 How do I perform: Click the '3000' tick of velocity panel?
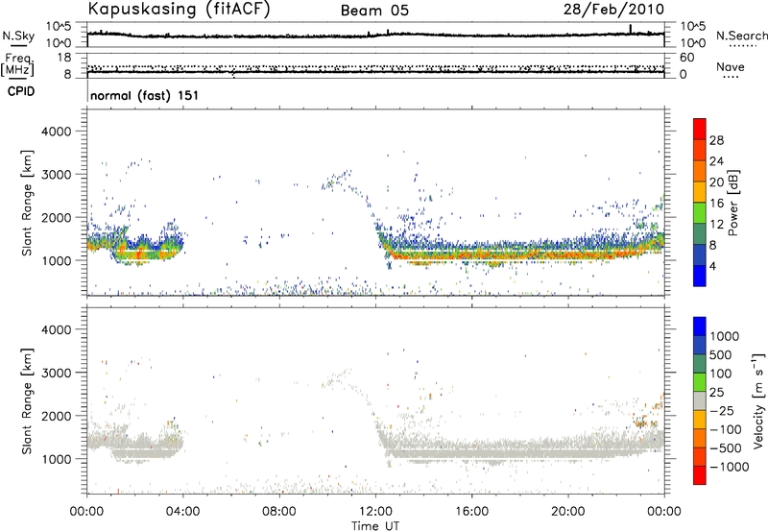point(57,373)
